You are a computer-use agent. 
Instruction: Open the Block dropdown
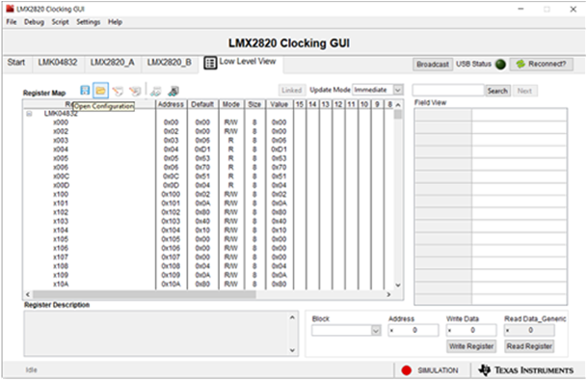pyautogui.click(x=376, y=330)
